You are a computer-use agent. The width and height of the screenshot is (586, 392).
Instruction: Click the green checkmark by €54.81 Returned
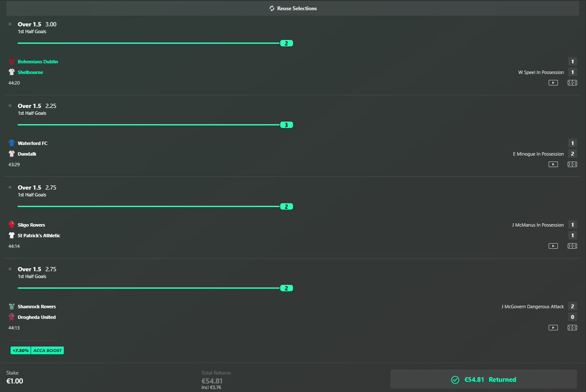(x=455, y=379)
